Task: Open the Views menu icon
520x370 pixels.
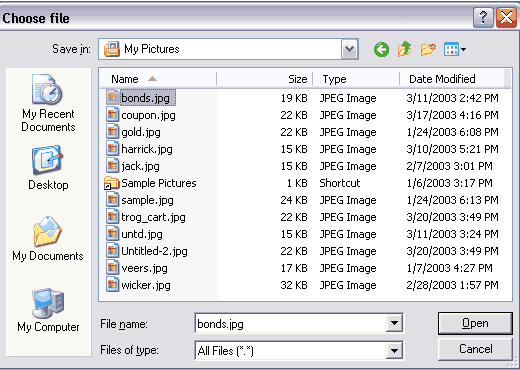Action: [455, 50]
